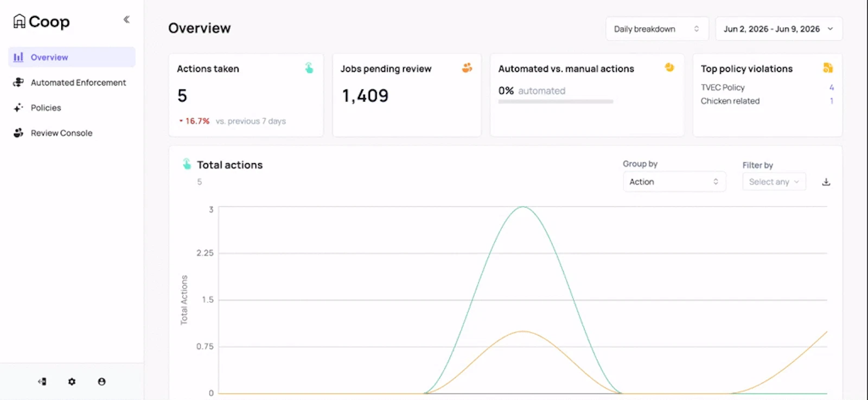The image size is (868, 400).
Task: Click the orange line peak on chart
Action: [x=522, y=331]
